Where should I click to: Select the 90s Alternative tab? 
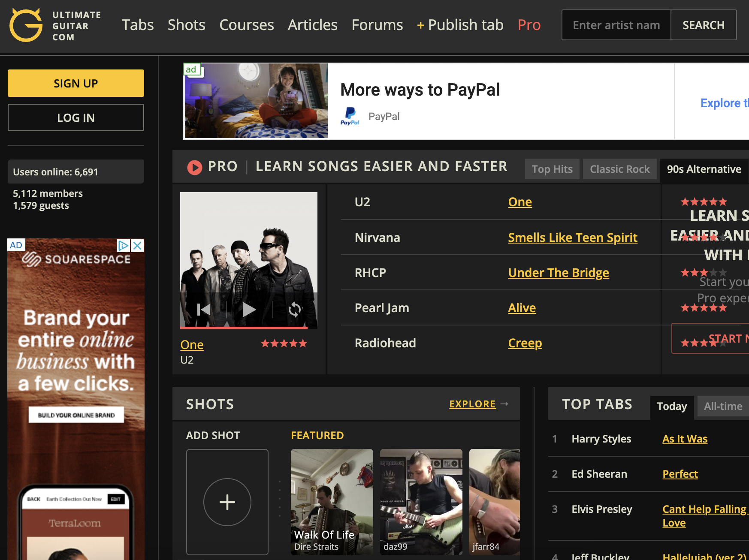pos(704,169)
